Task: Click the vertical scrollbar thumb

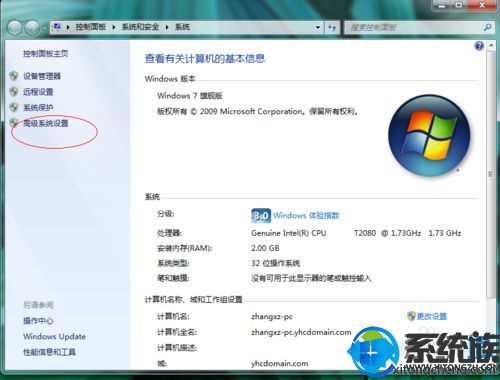Action: coord(490,174)
